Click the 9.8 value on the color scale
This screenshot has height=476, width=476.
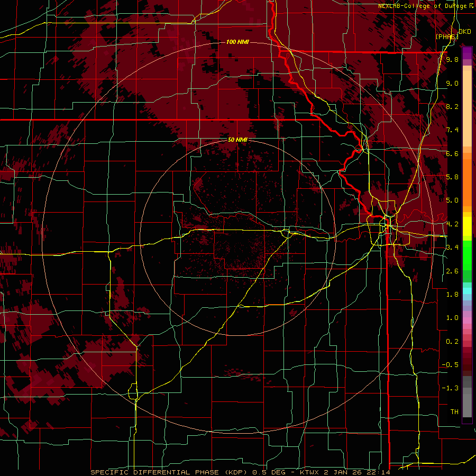point(452,59)
